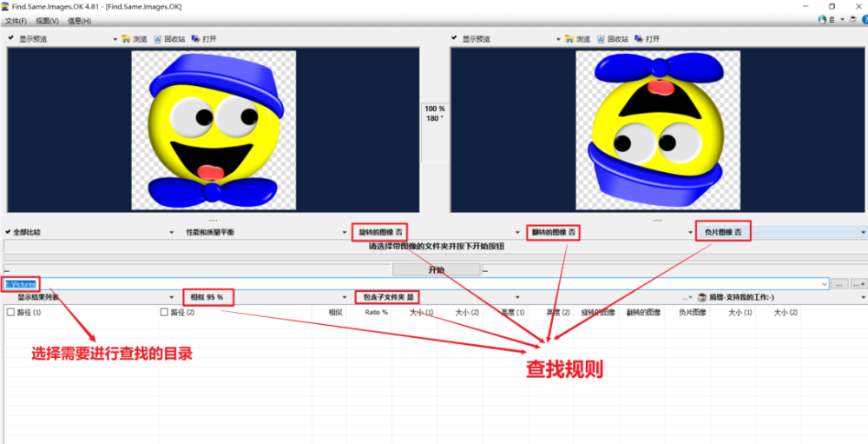The height and width of the screenshot is (444, 868).
Task: Click the coffee cup icon beside 捐赠
Action: click(702, 298)
